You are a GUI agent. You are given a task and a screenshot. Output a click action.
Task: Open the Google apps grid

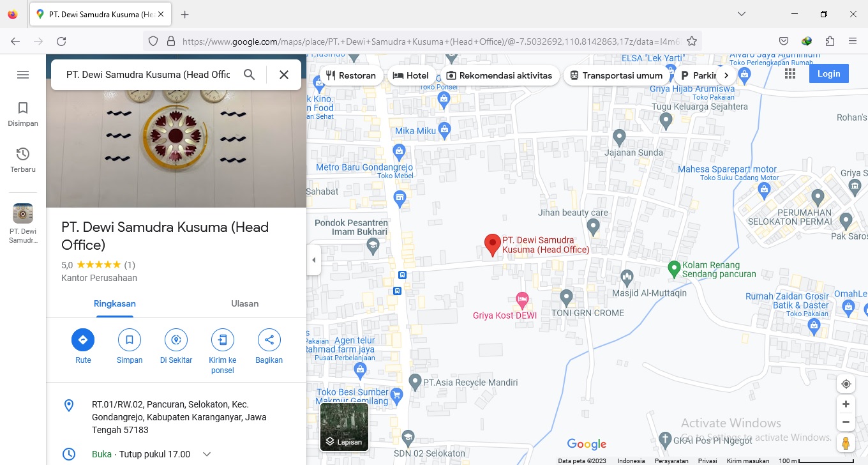point(790,74)
